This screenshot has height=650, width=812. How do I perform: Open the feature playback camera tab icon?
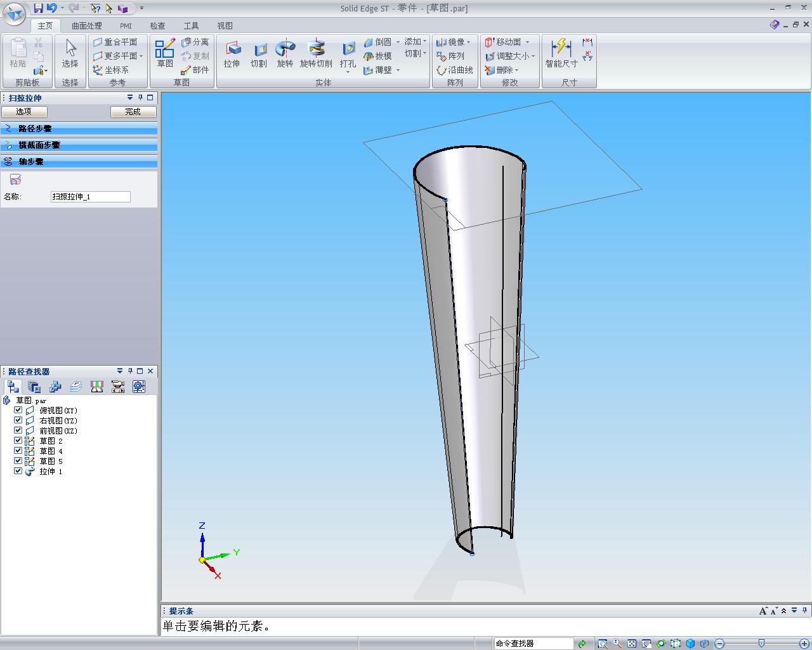pos(118,387)
